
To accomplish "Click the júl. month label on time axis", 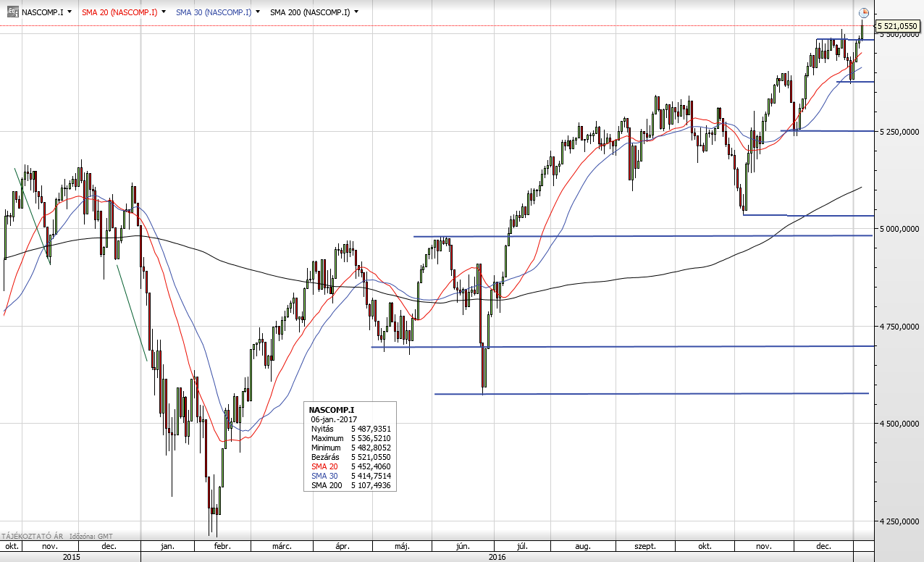I will click(x=521, y=546).
